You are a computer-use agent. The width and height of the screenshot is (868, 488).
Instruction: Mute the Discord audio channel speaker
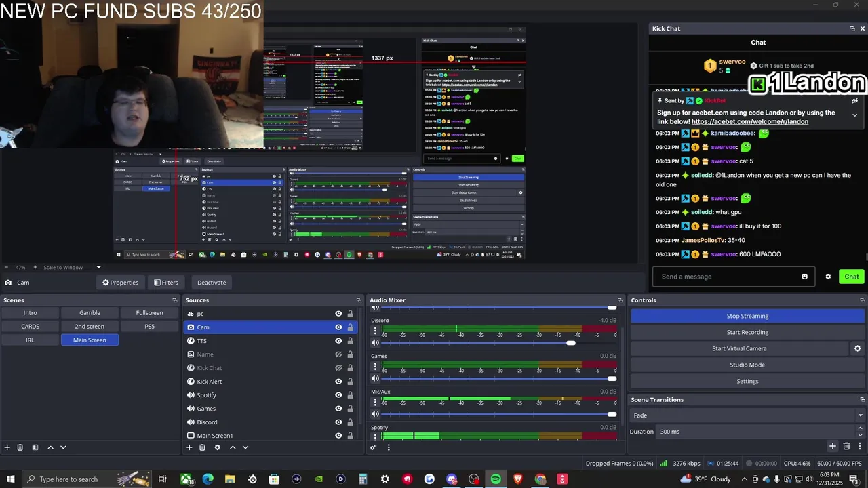click(x=375, y=343)
